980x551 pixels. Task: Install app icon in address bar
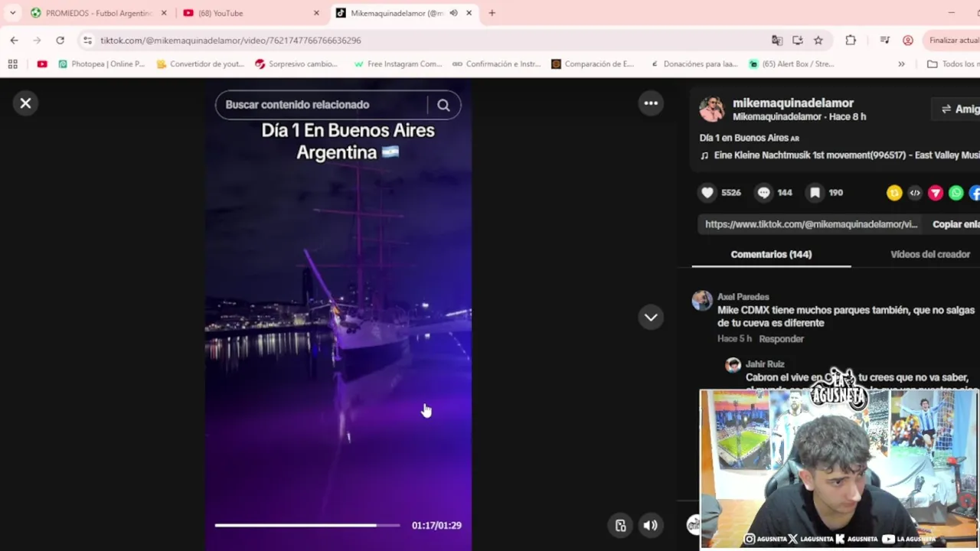798,40
